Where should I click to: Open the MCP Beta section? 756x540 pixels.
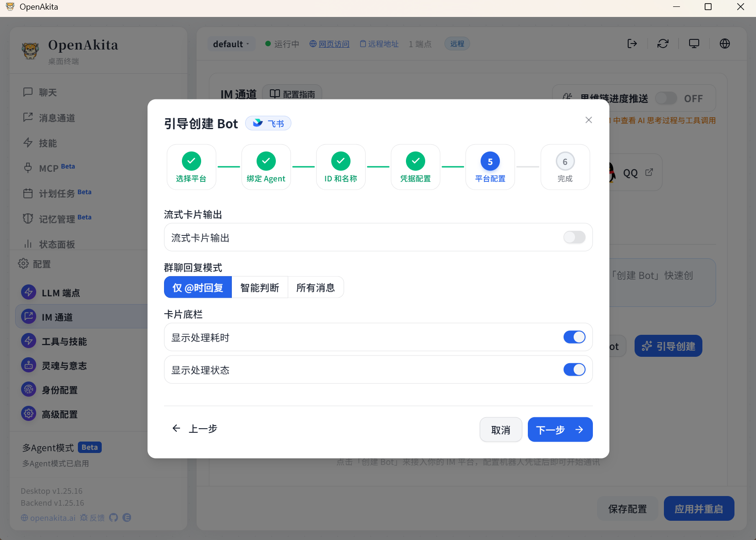pos(49,168)
